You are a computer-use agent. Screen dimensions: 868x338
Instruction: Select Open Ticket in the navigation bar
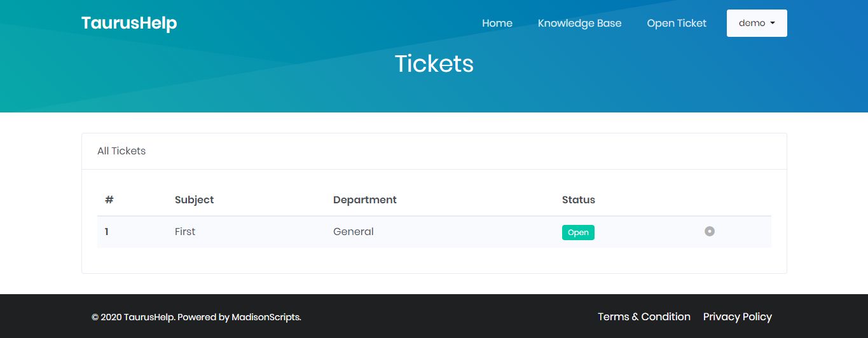(677, 23)
